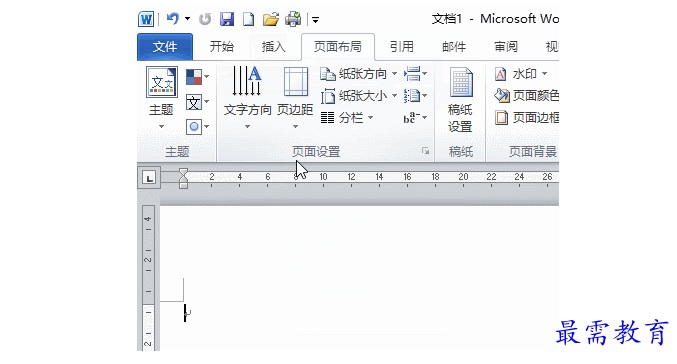
Task: Click the quick print icon
Action: [293, 19]
